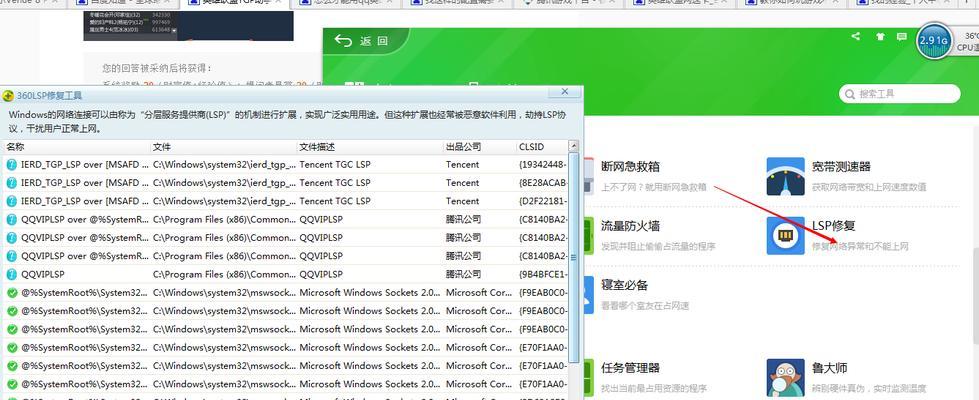Click the magnifier icon in 搜索工具 box
This screenshot has width=979, height=400.
[x=850, y=94]
